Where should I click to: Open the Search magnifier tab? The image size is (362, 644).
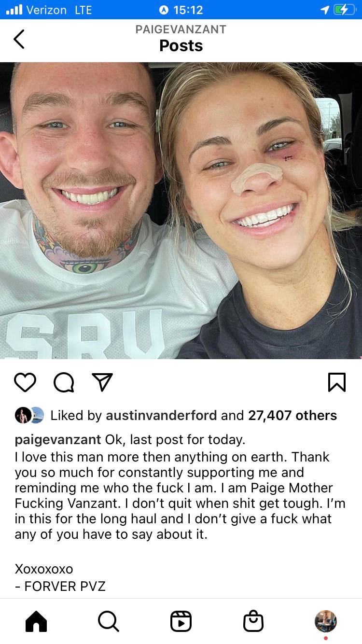point(109,621)
